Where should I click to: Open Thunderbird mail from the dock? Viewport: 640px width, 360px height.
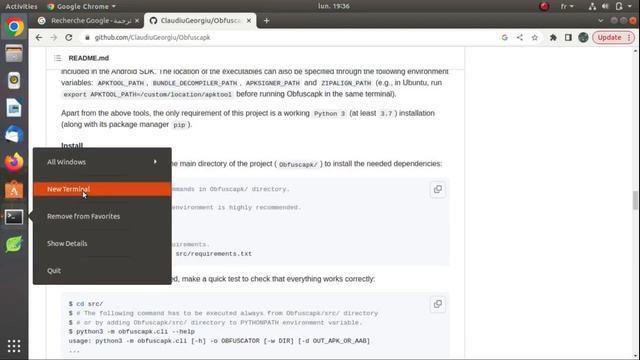click(14, 135)
